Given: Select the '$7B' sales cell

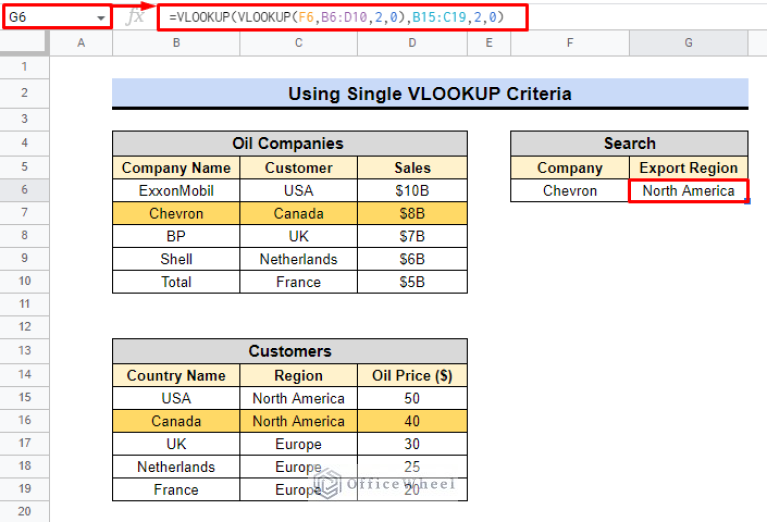Looking at the screenshot, I should point(412,236).
